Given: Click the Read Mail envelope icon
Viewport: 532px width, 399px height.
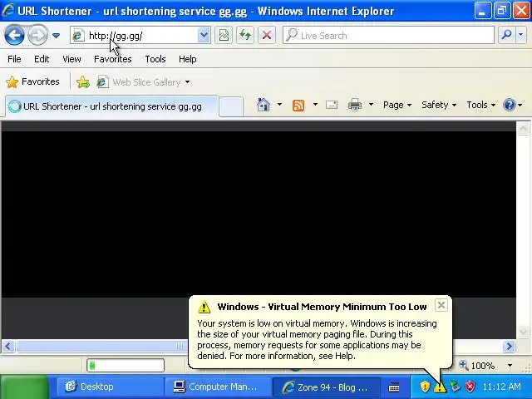Looking at the screenshot, I should pos(332,105).
